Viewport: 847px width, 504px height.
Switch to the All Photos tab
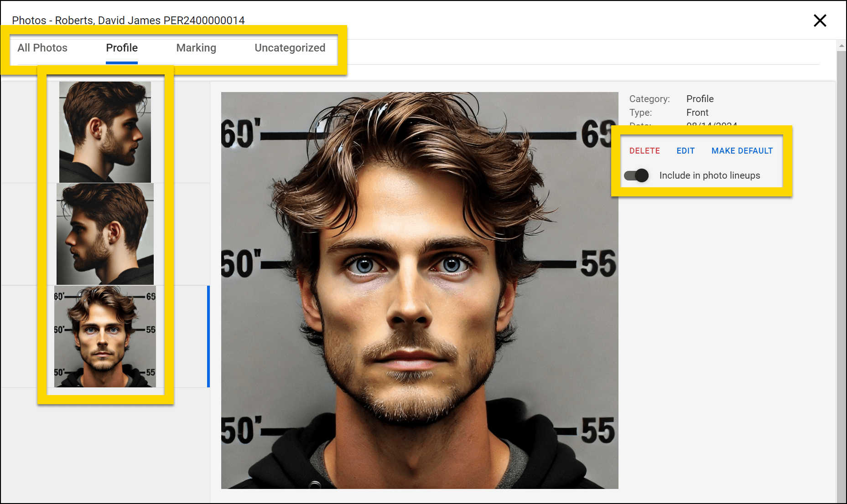coord(42,47)
